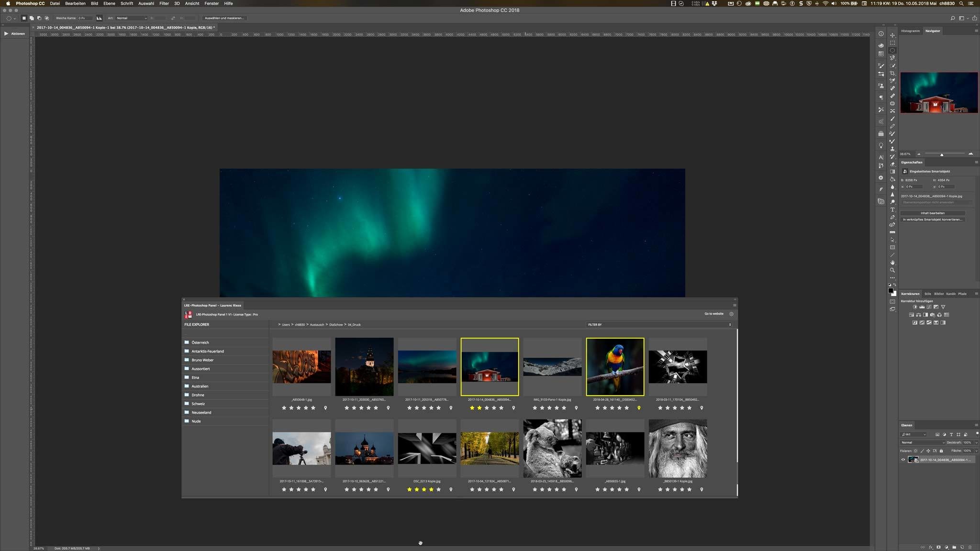980x551 pixels.
Task: Switch to the Pfade tab
Action: coord(962,294)
